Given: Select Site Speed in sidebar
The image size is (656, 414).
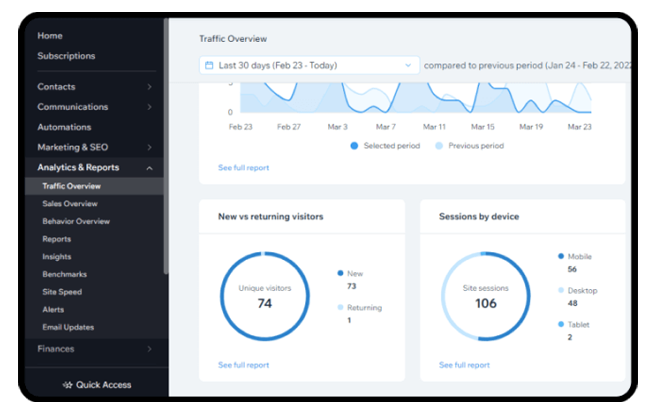Looking at the screenshot, I should click(61, 292).
